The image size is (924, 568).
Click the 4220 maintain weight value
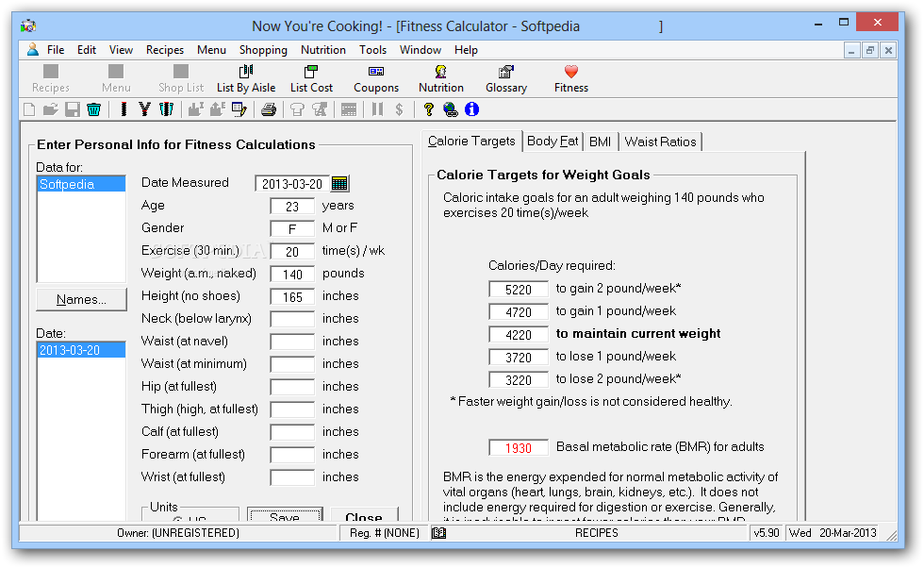519,335
